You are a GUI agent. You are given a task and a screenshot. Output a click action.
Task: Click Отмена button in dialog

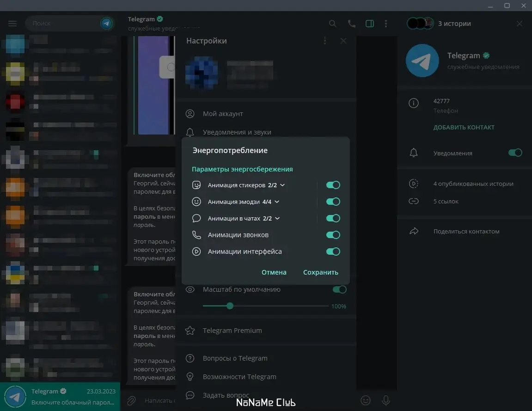[274, 272]
